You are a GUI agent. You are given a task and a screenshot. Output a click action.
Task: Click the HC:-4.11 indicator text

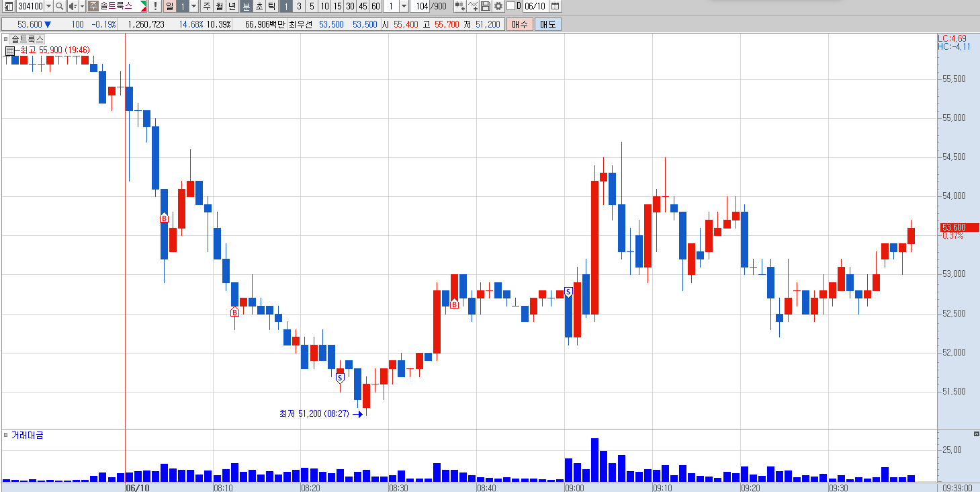tap(954, 46)
